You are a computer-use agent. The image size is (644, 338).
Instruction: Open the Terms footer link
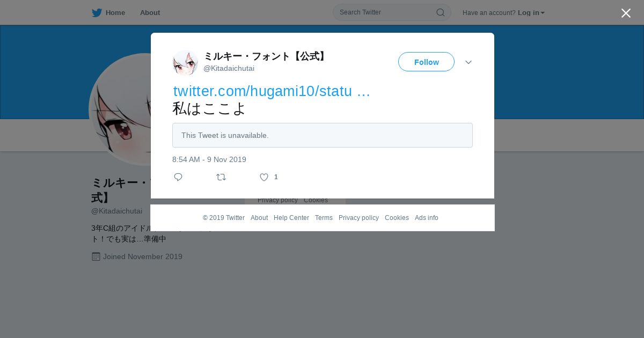[x=324, y=218]
